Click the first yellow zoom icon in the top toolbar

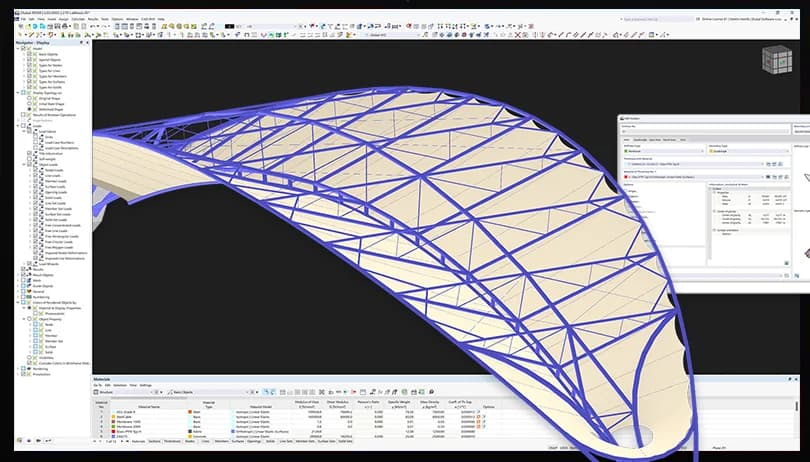(x=163, y=26)
